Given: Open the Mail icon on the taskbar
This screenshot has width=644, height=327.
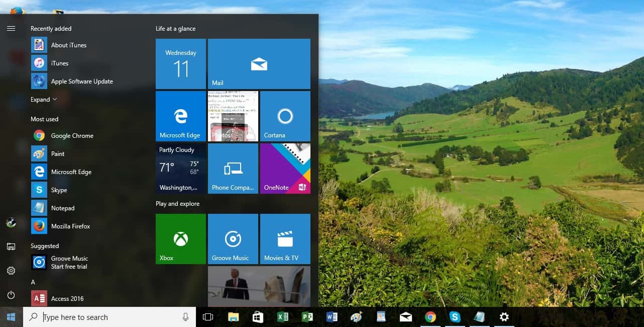Looking at the screenshot, I should point(406,317).
